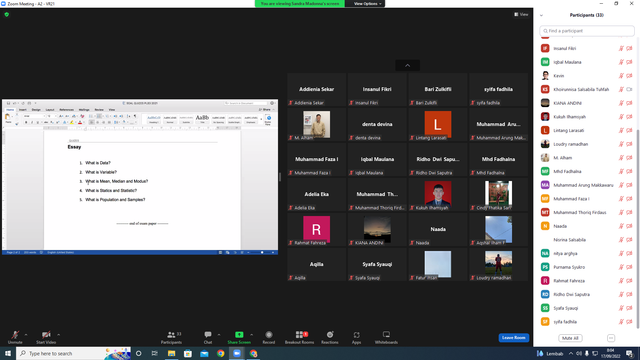Viewport: 640px width, 360px height.
Task: Toggle Iqbal Maulana's microphone icon
Action: point(621,62)
